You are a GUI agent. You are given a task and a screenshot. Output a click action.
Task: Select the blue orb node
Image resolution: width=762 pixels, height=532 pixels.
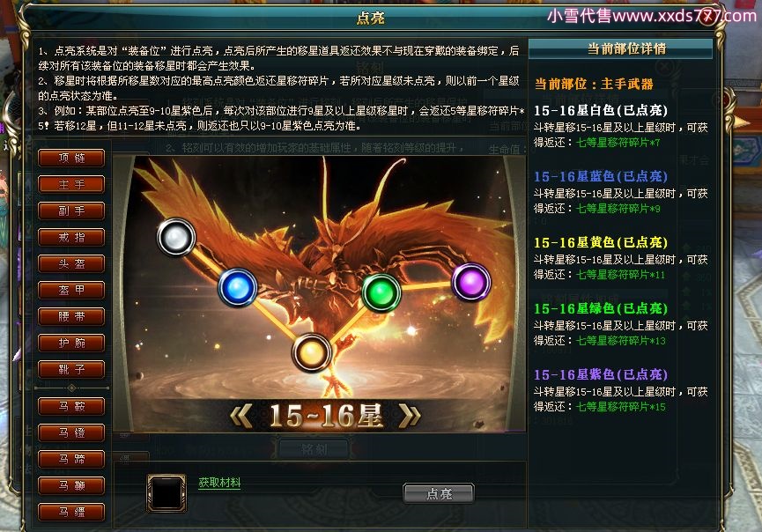(238, 287)
